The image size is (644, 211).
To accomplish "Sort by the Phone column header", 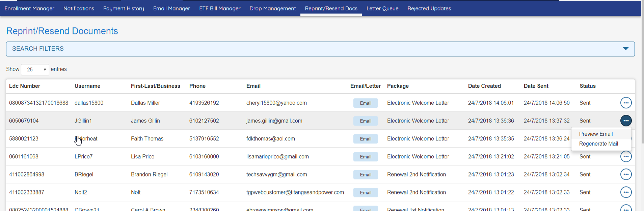I will [197, 86].
